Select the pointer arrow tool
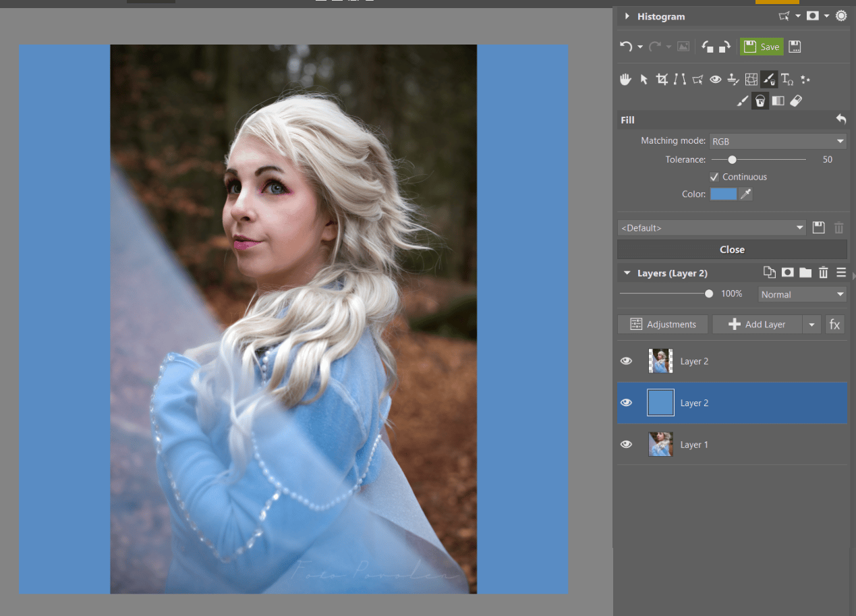Screen dimensions: 856x616 [x=644, y=80]
